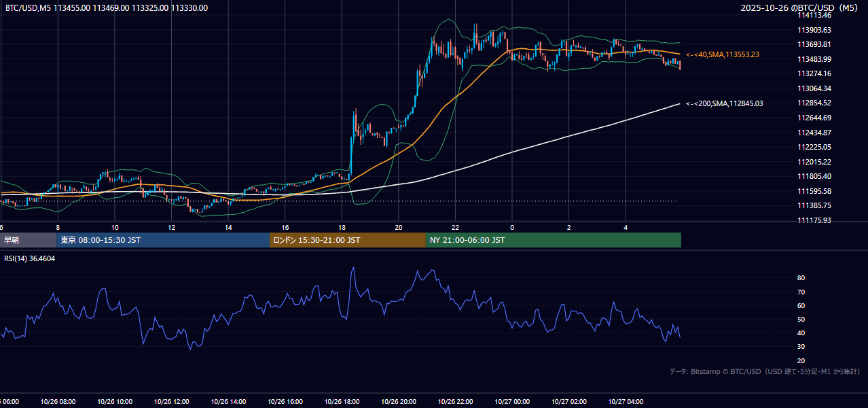868x408 pixels.
Task: Click hour tick 18 below the price chart
Action: [342, 227]
